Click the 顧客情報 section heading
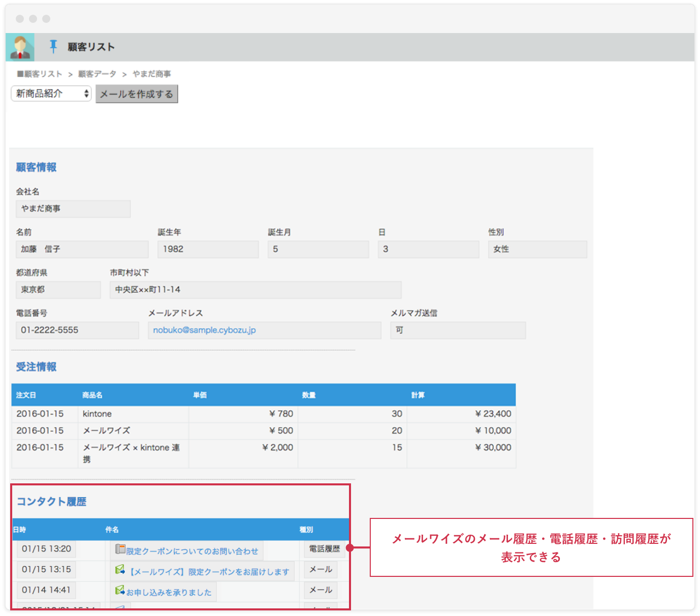This screenshot has width=700, height=616. coord(36,167)
